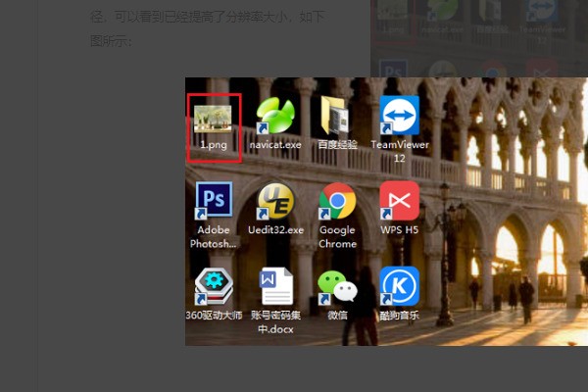Open the Google Chrome browser icon
Image resolution: width=588 pixels, height=392 pixels.
click(x=337, y=201)
